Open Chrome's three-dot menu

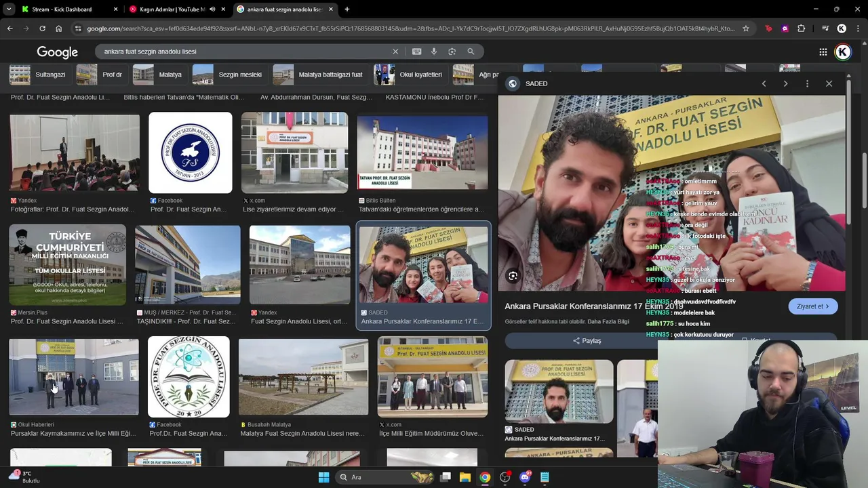[858, 28]
